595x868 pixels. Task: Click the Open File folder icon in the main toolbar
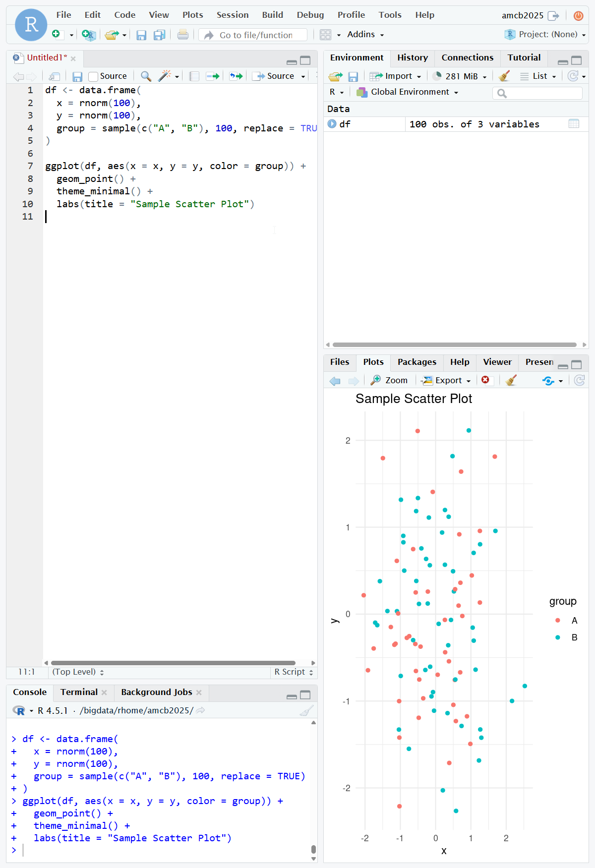coord(112,35)
